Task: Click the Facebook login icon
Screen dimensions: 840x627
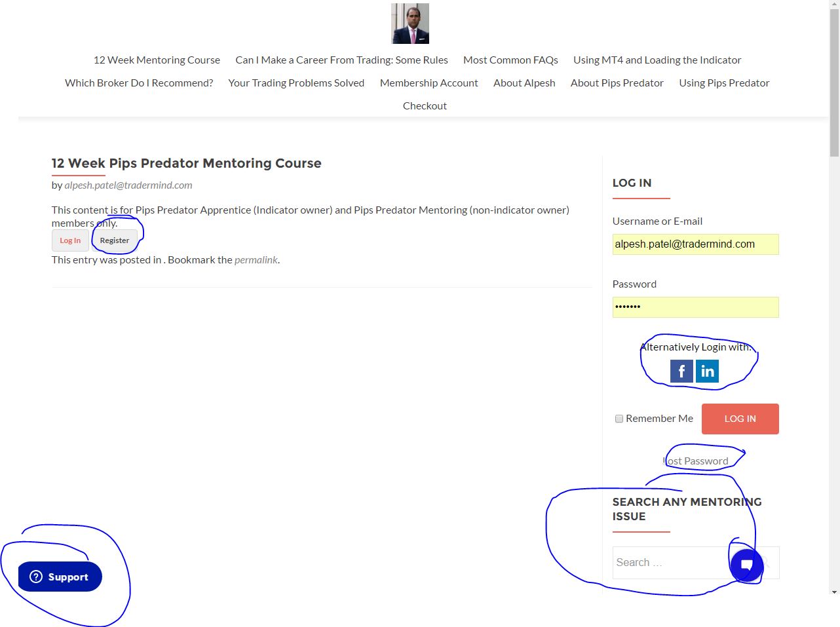Action: click(681, 371)
